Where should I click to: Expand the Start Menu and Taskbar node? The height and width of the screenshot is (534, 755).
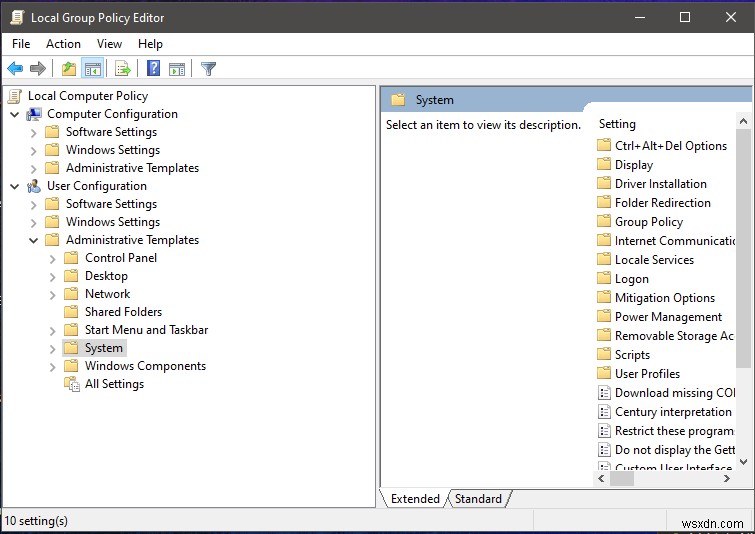(52, 330)
